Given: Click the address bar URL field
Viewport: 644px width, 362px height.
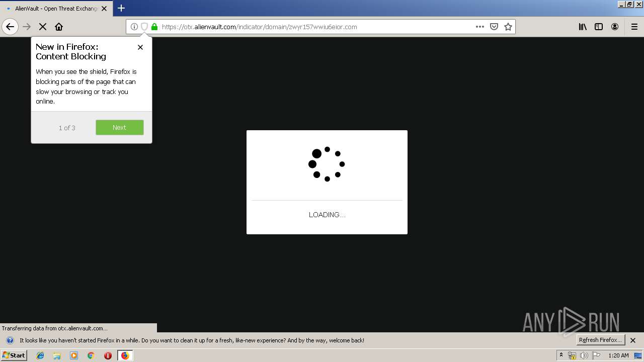Looking at the screenshot, I should click(x=317, y=27).
